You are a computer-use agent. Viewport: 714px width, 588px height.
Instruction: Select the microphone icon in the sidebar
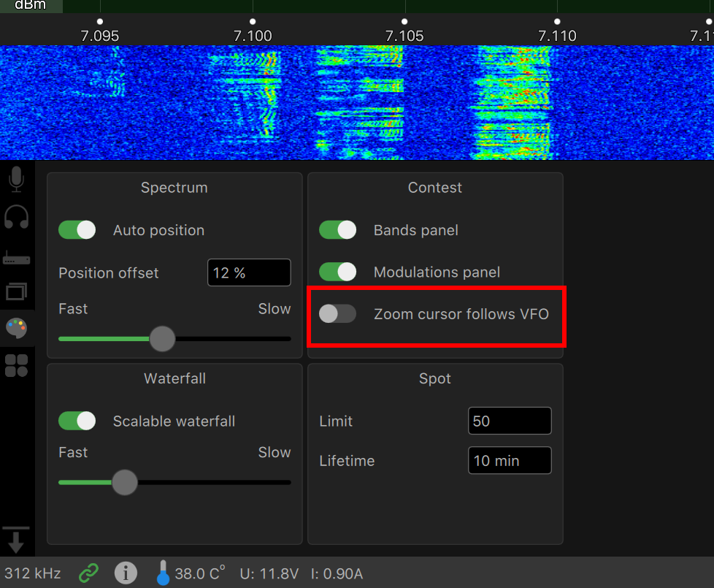pyautogui.click(x=17, y=178)
